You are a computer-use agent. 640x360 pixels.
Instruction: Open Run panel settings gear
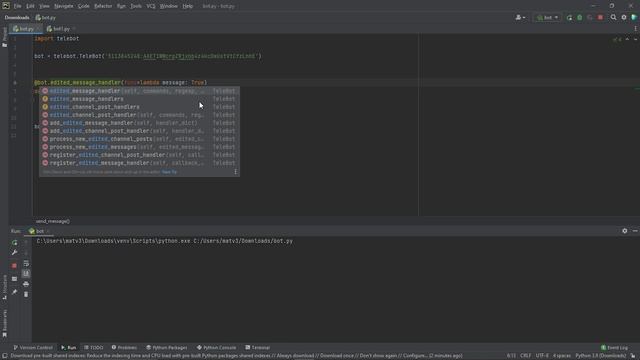624,231
